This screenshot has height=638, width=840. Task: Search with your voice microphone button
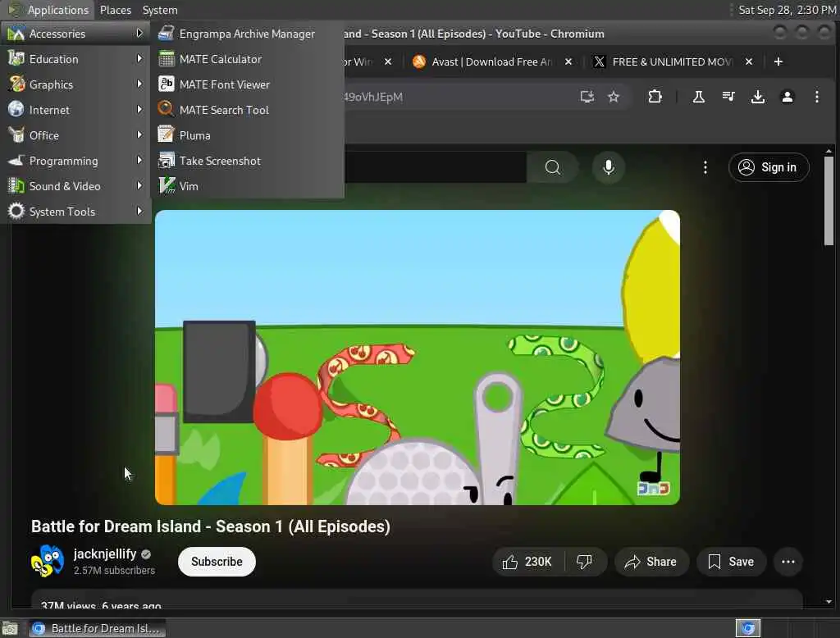click(x=609, y=167)
